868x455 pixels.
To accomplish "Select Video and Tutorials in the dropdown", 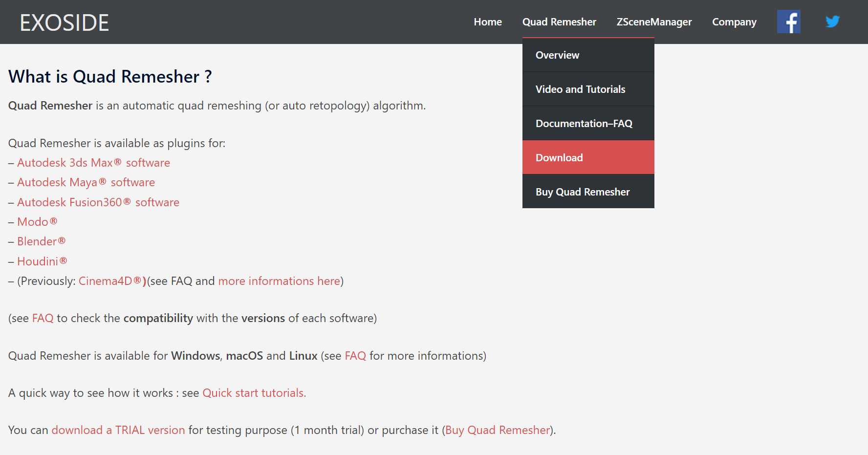I will click(588, 89).
